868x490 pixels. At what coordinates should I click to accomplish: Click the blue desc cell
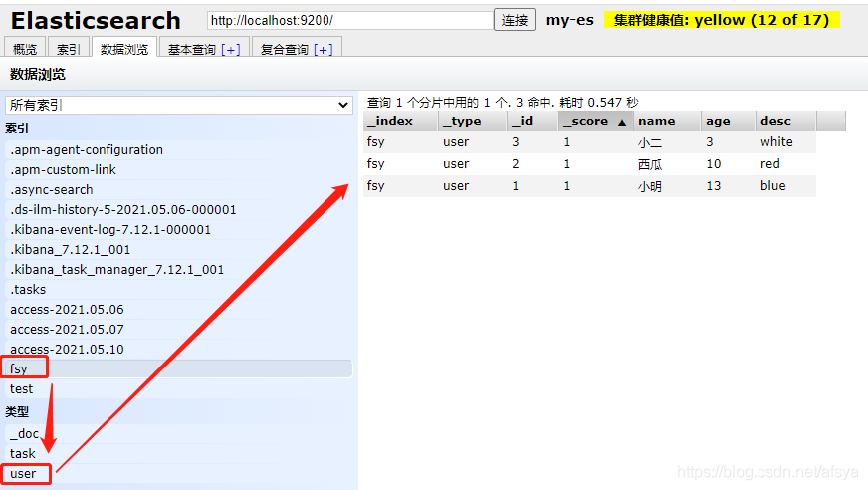[x=772, y=186]
